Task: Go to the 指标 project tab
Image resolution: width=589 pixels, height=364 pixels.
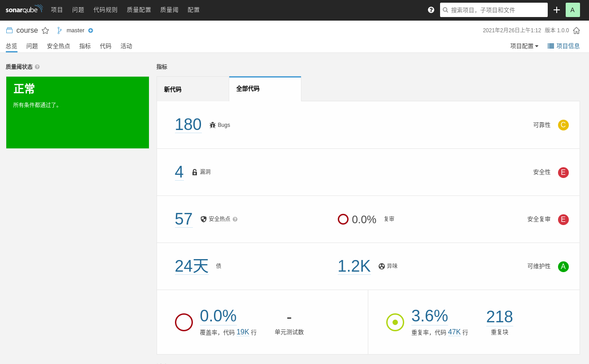Action: [85, 46]
